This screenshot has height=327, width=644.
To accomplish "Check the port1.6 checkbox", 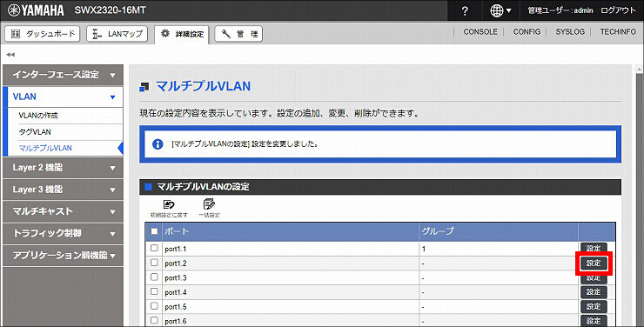I will (154, 320).
